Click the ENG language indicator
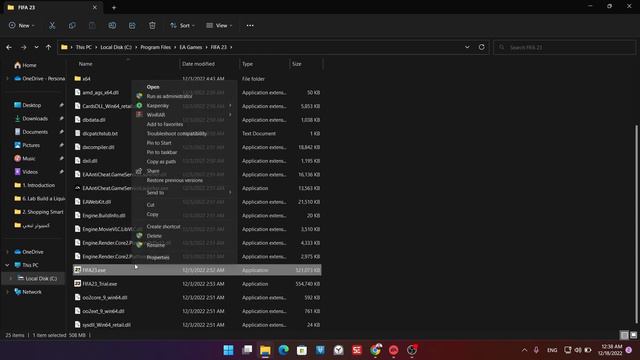The width and height of the screenshot is (640, 360). 552,350
